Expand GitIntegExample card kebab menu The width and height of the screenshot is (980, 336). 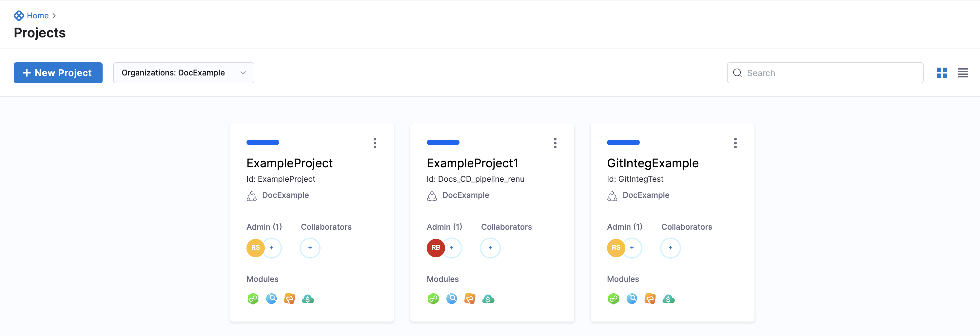pyautogui.click(x=735, y=143)
